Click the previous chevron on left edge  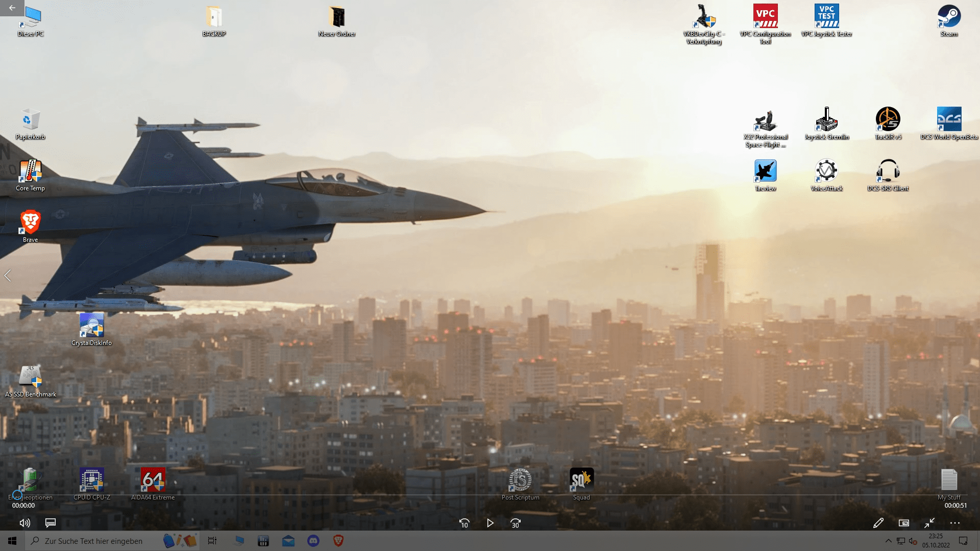click(7, 275)
